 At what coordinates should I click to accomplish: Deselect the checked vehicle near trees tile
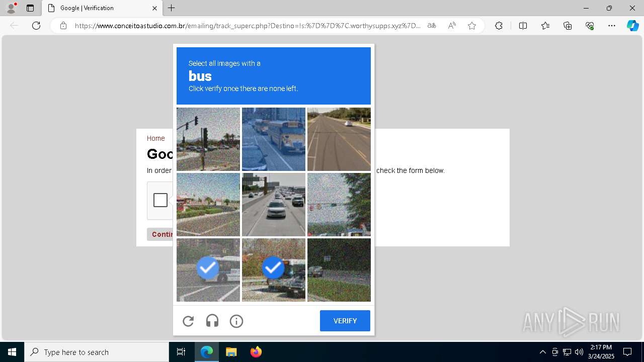coord(274,270)
